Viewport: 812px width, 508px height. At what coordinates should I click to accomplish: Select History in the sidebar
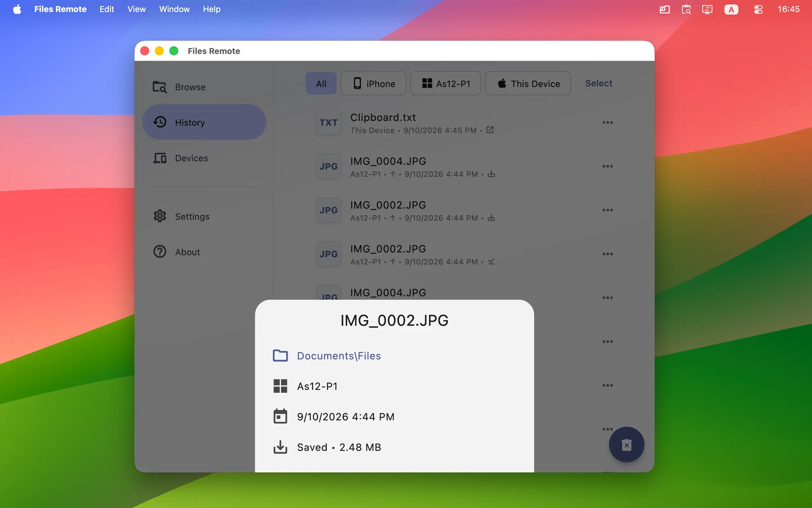click(x=204, y=122)
